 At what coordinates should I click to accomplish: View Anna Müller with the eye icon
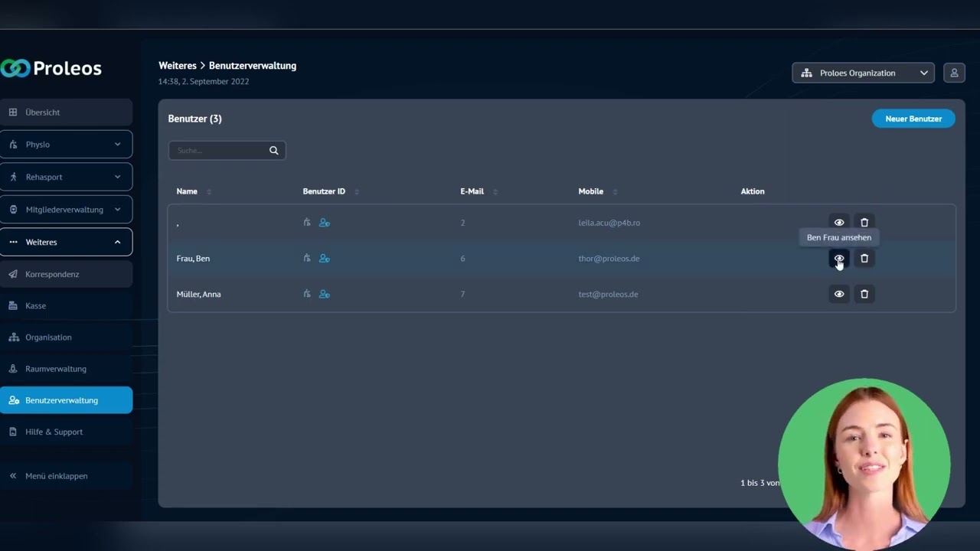pyautogui.click(x=839, y=294)
